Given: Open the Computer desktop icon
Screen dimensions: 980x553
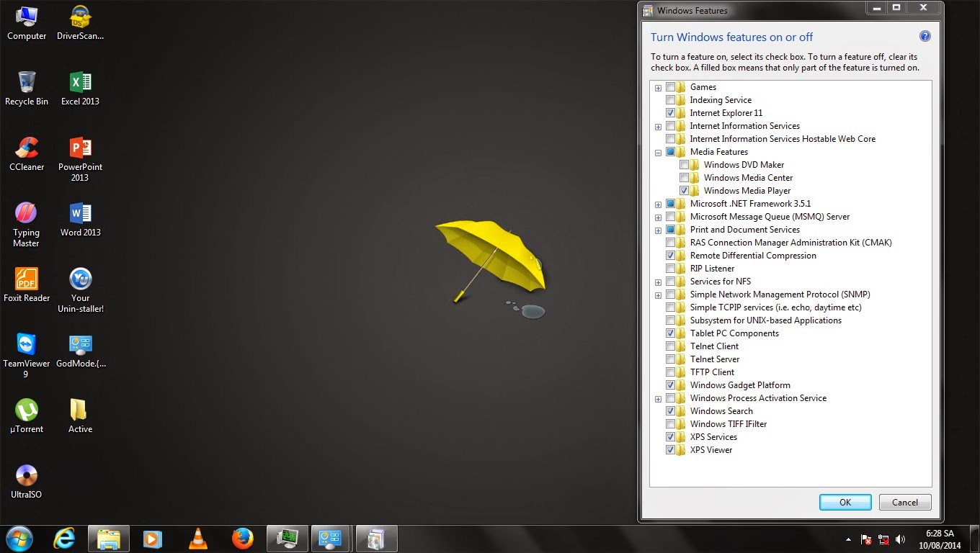Looking at the screenshot, I should [x=27, y=23].
